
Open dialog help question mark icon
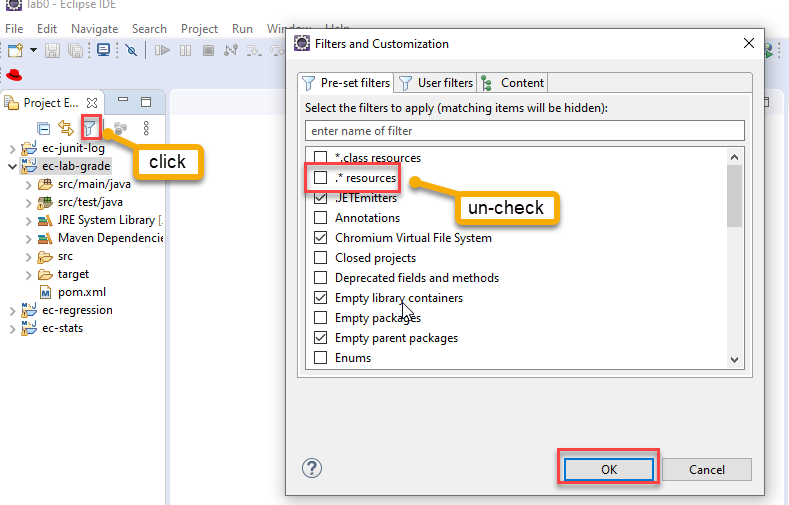[312, 468]
